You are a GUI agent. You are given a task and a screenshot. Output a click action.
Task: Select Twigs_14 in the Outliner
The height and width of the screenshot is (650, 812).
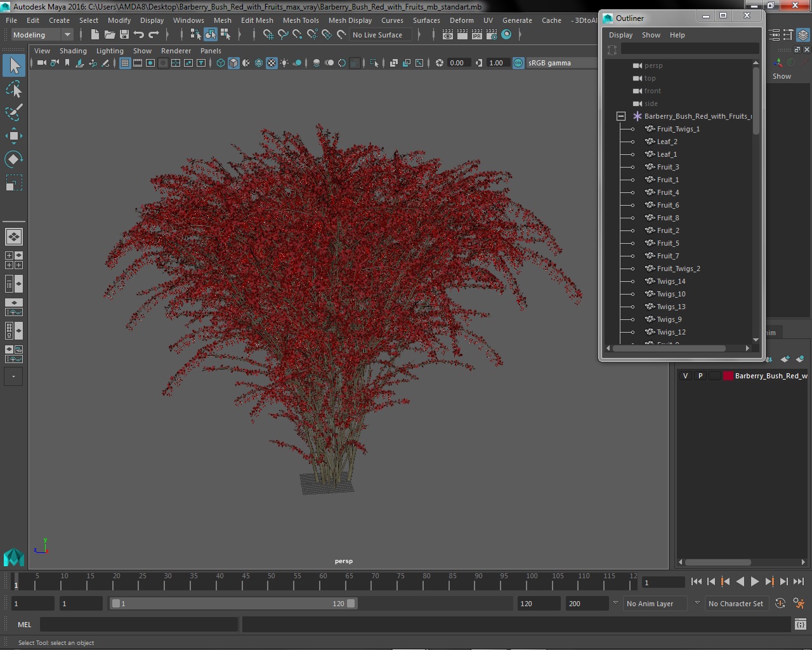click(x=671, y=281)
